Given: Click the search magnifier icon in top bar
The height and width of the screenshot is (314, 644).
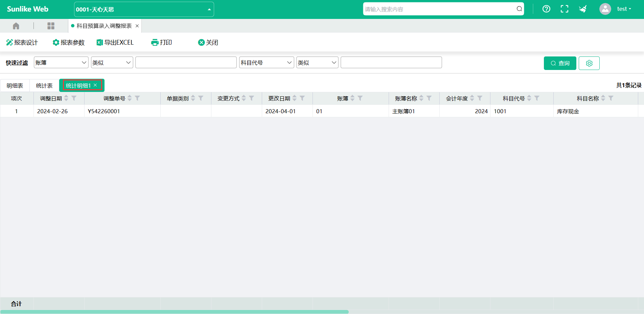Looking at the screenshot, I should [x=519, y=9].
